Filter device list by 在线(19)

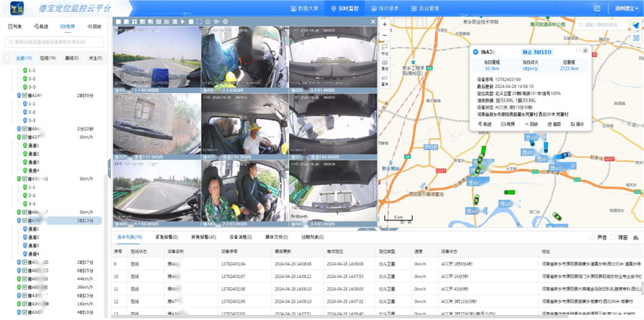point(49,58)
